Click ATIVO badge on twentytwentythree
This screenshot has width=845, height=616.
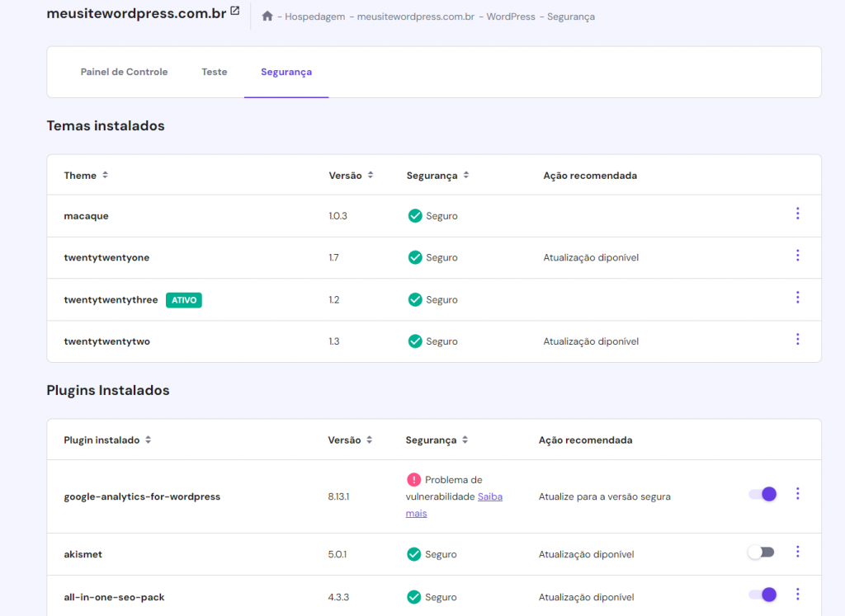184,300
